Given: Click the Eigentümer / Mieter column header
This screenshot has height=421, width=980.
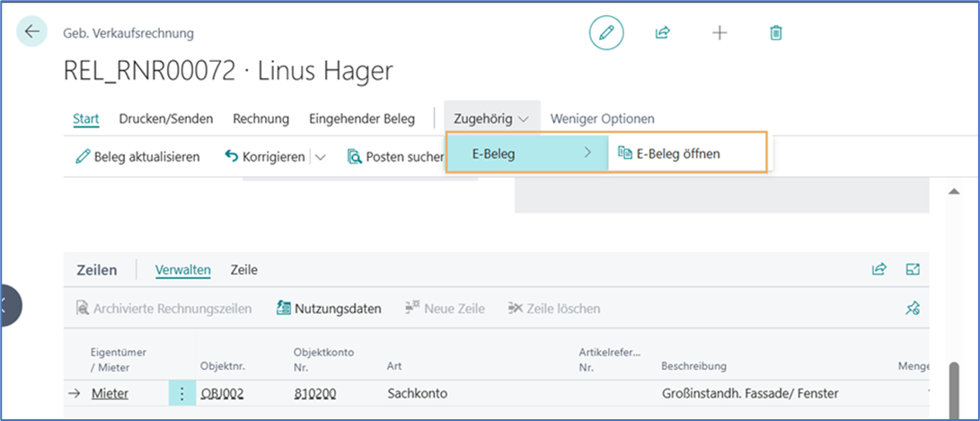Looking at the screenshot, I should click(119, 360).
